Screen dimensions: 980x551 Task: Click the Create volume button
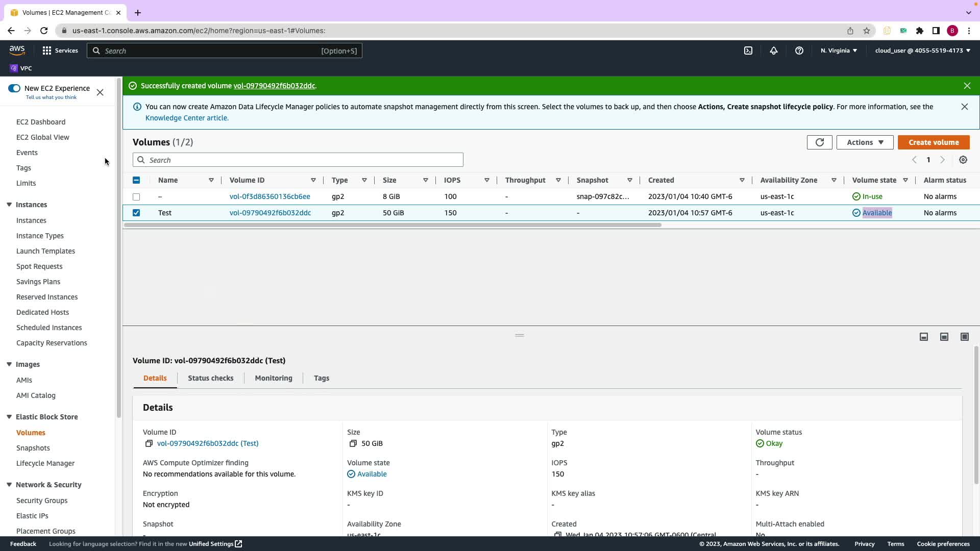coord(933,142)
